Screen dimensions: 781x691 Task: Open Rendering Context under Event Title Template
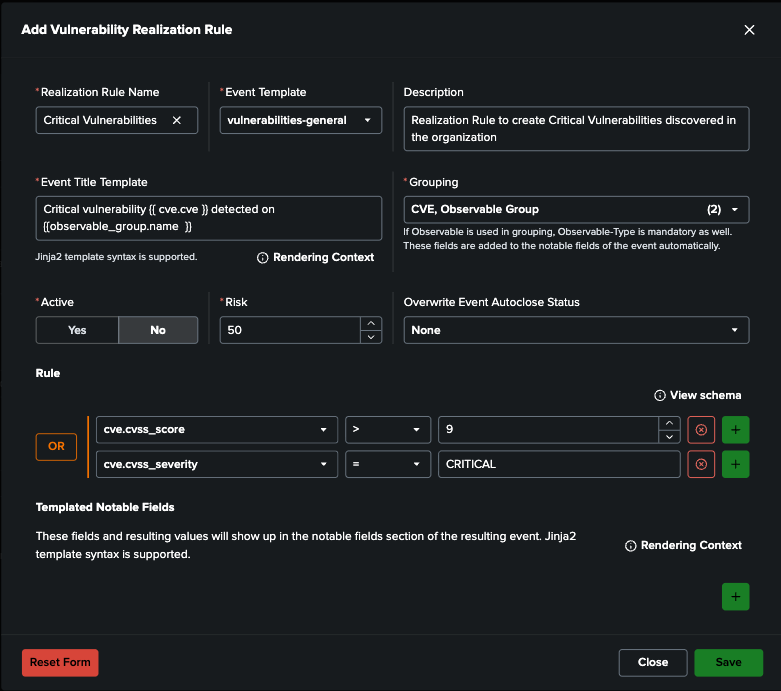[316, 257]
